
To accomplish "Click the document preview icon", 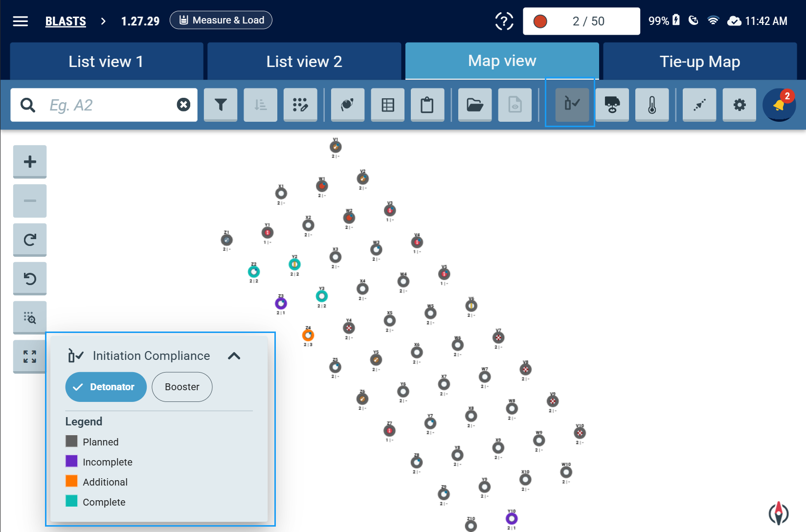I will (x=515, y=105).
